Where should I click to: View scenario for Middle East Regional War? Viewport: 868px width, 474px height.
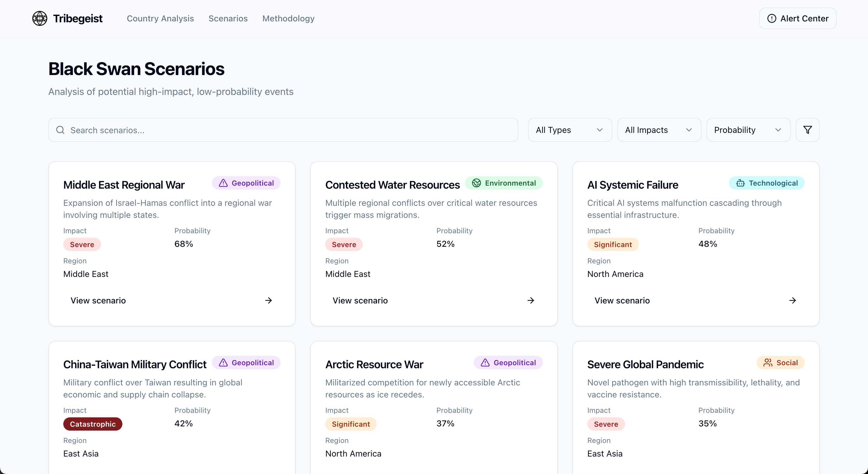tap(98, 300)
